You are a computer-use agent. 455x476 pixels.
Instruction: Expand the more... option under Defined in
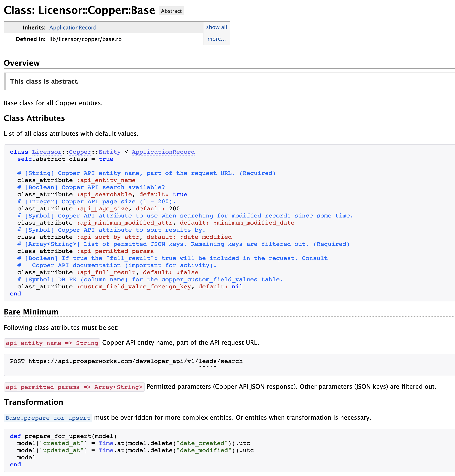(x=216, y=39)
